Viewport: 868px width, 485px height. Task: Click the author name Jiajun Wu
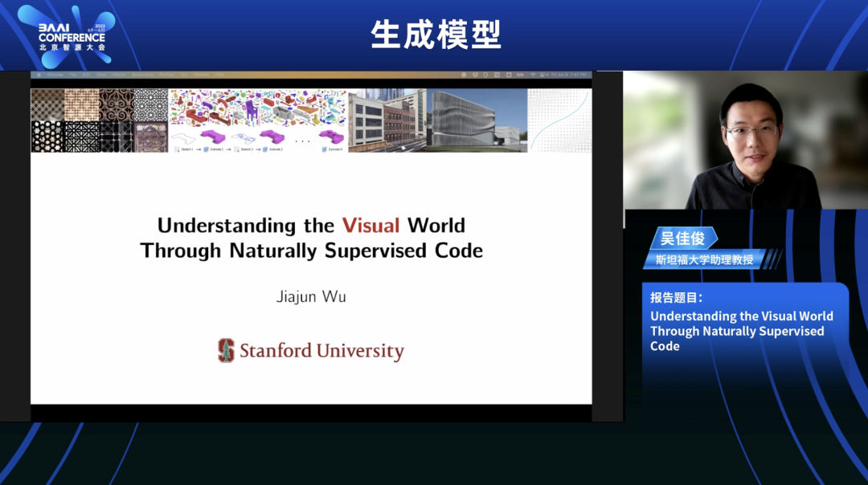(x=311, y=297)
